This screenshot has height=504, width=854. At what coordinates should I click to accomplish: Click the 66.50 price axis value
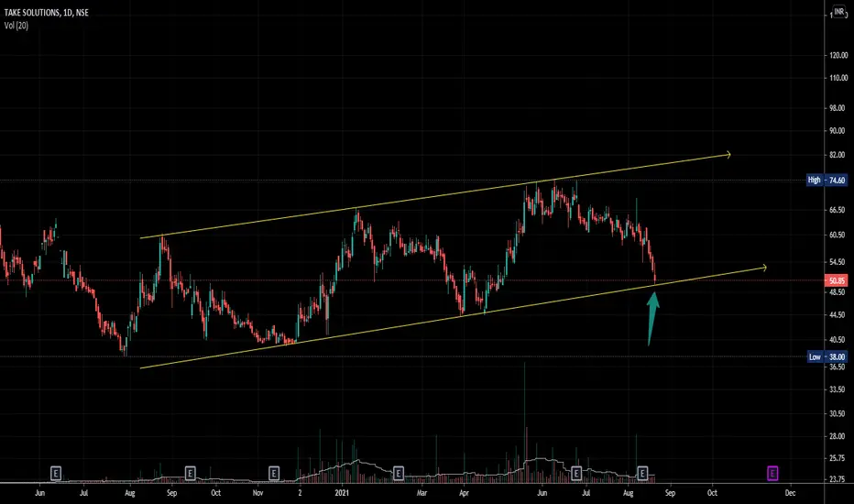[x=838, y=210]
